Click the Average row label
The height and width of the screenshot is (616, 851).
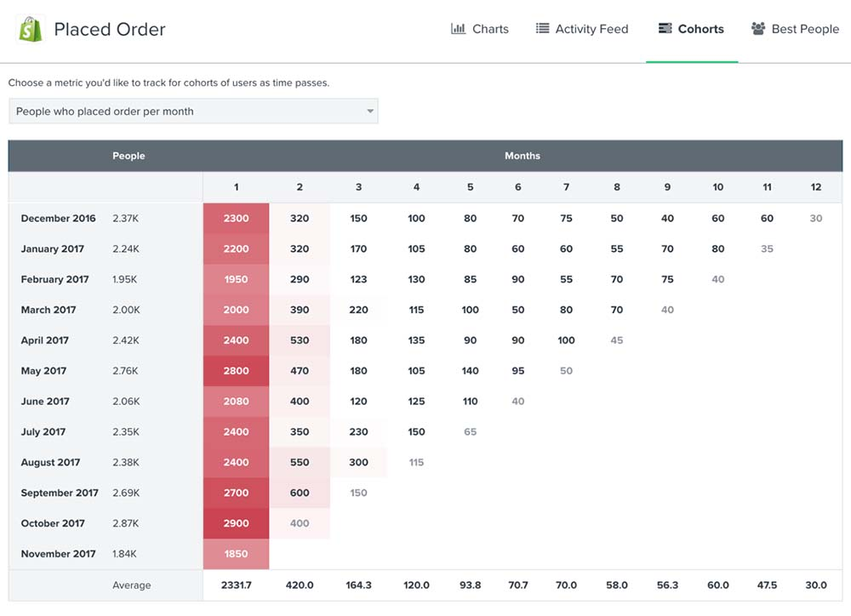[131, 585]
